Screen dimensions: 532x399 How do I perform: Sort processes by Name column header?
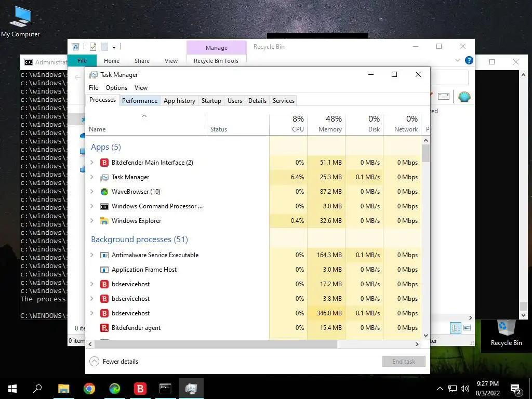(x=146, y=124)
